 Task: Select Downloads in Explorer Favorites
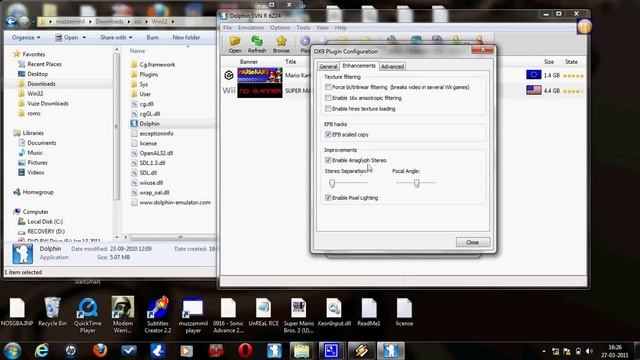41,84
